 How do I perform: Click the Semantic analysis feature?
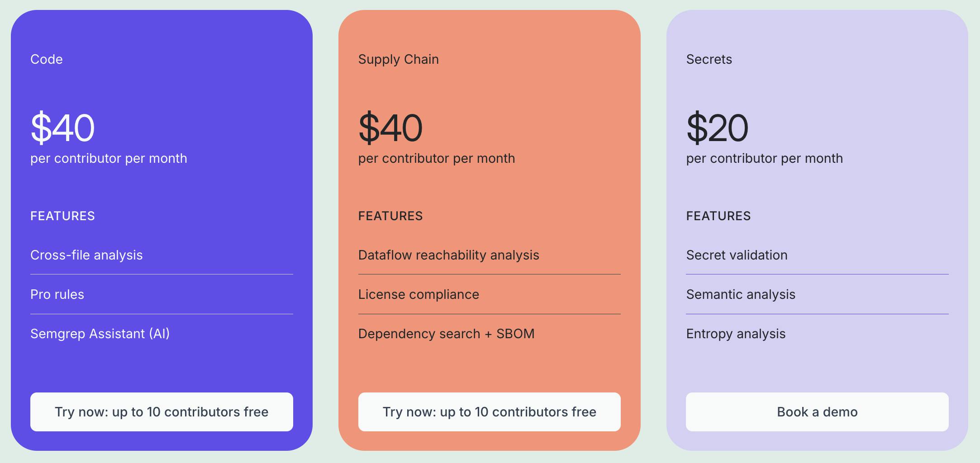[x=741, y=294]
